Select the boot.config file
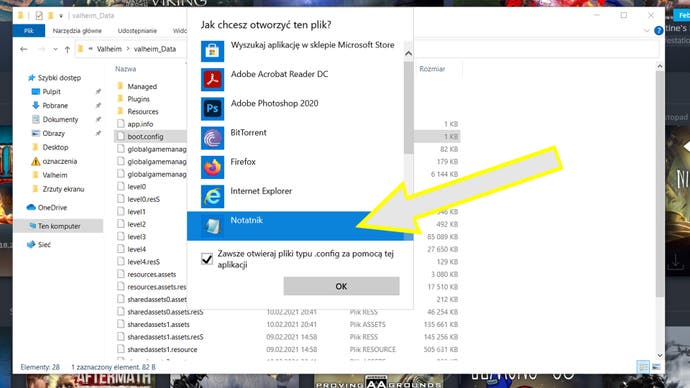Image resolution: width=690 pixels, height=388 pixels. [145, 137]
